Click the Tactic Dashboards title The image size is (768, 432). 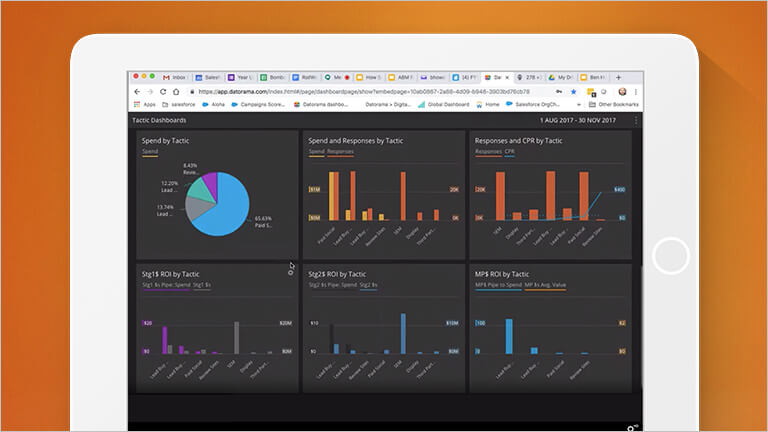(x=159, y=120)
